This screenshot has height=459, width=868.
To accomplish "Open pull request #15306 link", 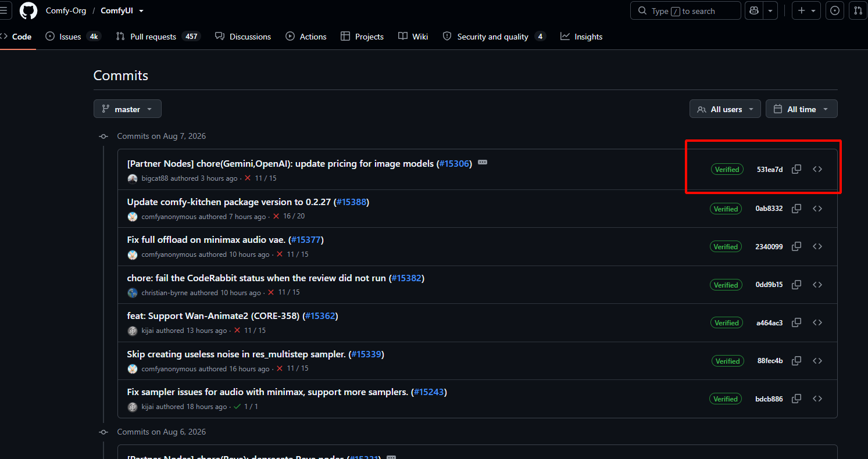I will coord(454,164).
